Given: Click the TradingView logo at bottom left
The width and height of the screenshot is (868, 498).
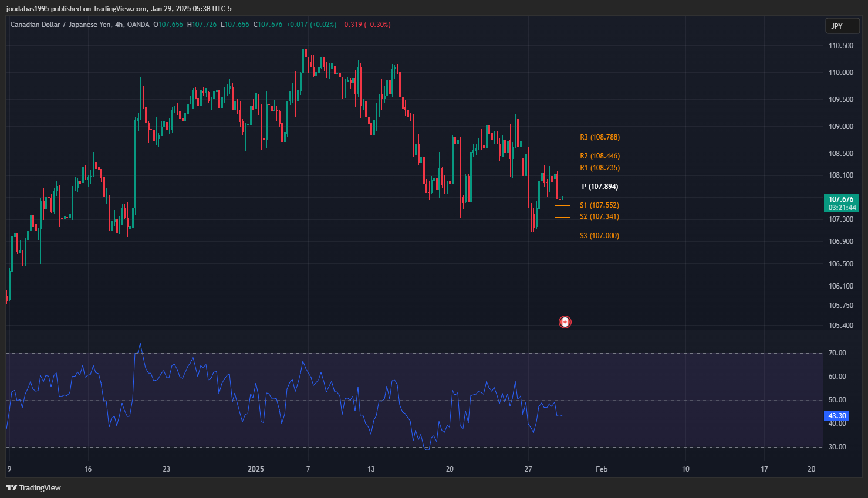Looking at the screenshot, I should pos(33,487).
